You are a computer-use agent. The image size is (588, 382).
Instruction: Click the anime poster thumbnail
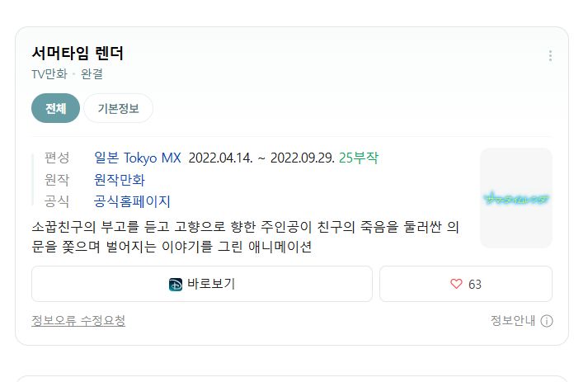(516, 198)
